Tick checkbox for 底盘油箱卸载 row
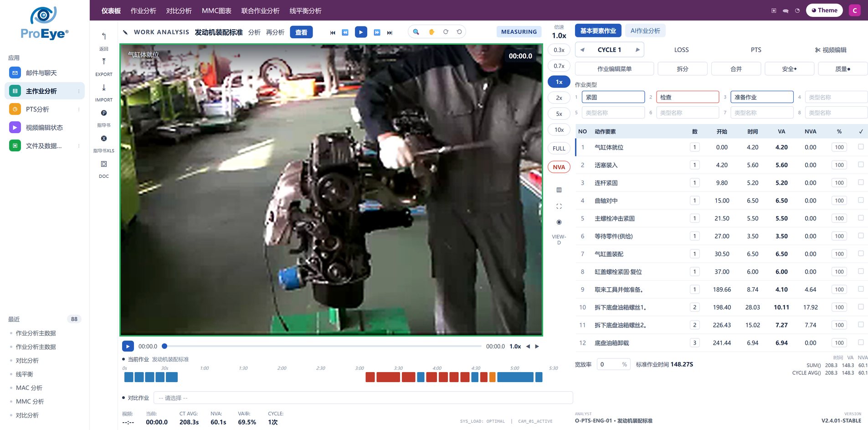868x430 pixels. [x=861, y=342]
